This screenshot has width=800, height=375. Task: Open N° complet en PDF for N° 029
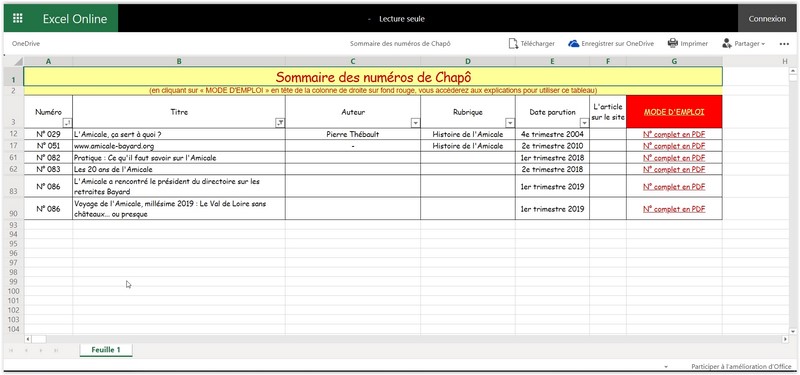674,134
